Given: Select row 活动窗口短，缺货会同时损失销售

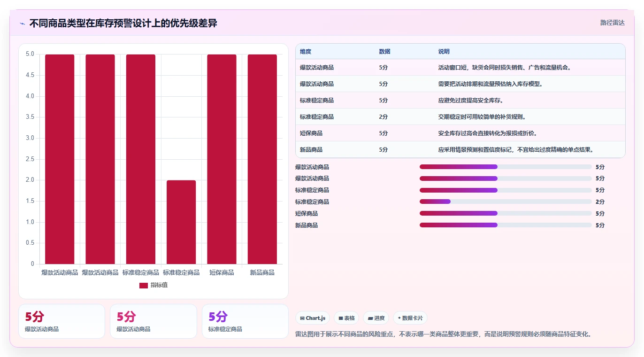Looking at the screenshot, I should pos(460,68).
